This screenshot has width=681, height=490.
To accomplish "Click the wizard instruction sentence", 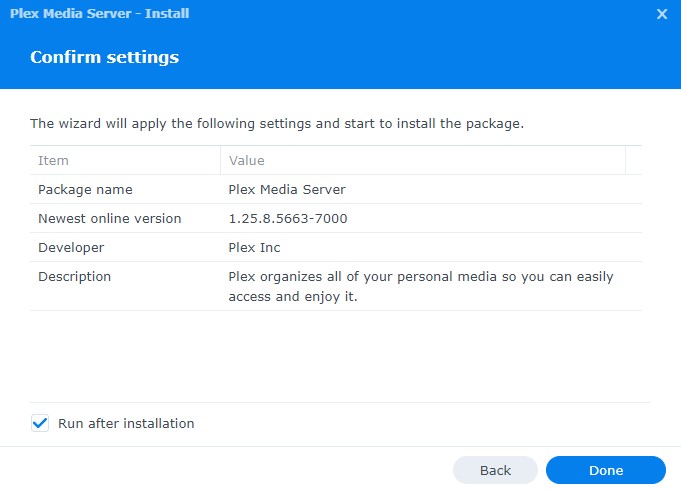I will (x=277, y=124).
